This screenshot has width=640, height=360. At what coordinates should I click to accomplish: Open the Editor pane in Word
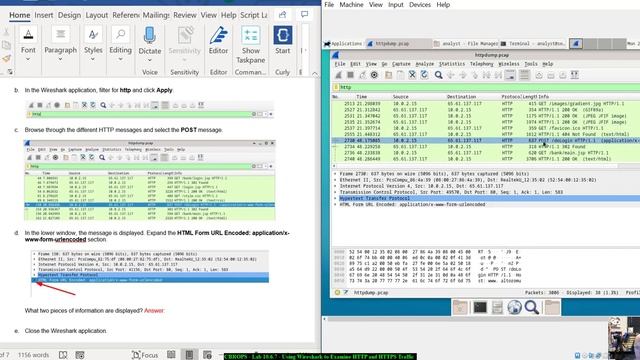(x=218, y=41)
